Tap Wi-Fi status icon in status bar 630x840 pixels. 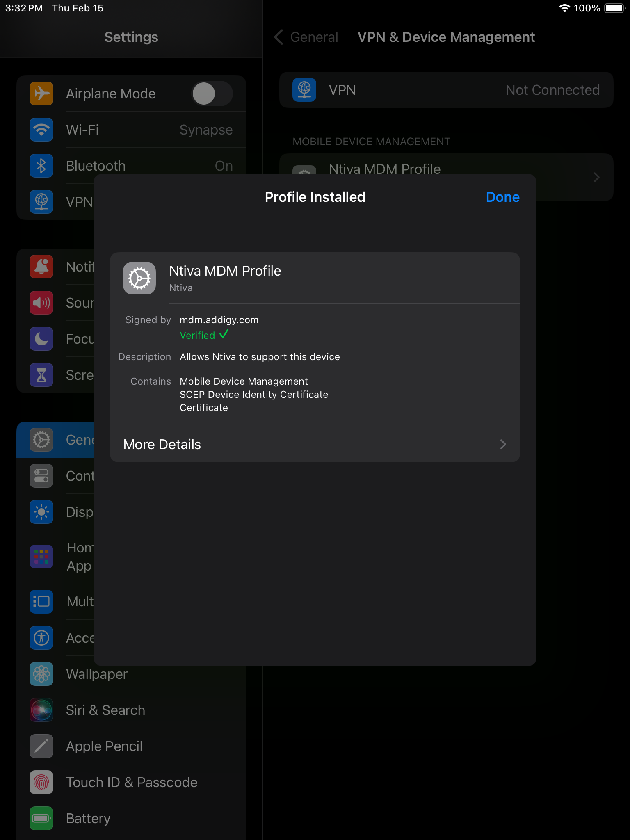pos(565,8)
